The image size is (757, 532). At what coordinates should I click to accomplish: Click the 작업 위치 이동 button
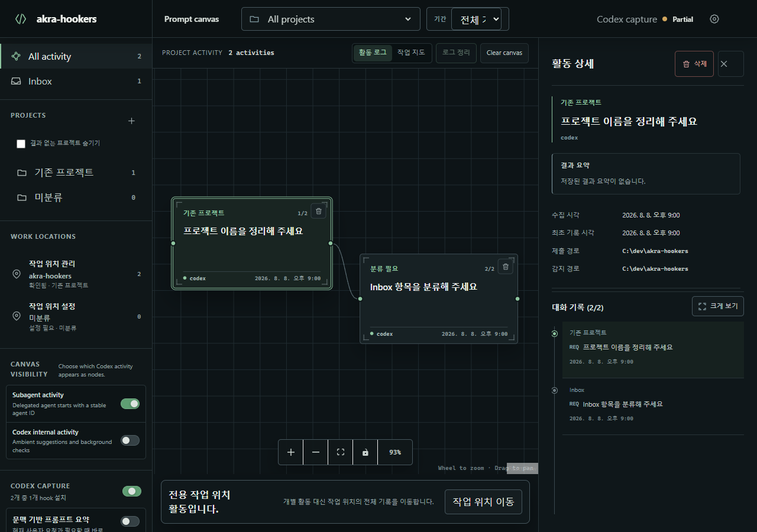[x=483, y=502]
